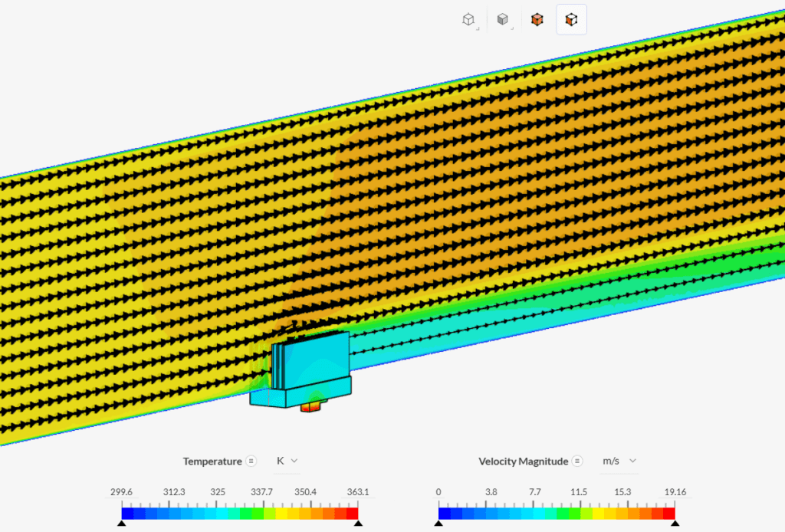Select the wireframe cube view mode icon

point(469,18)
